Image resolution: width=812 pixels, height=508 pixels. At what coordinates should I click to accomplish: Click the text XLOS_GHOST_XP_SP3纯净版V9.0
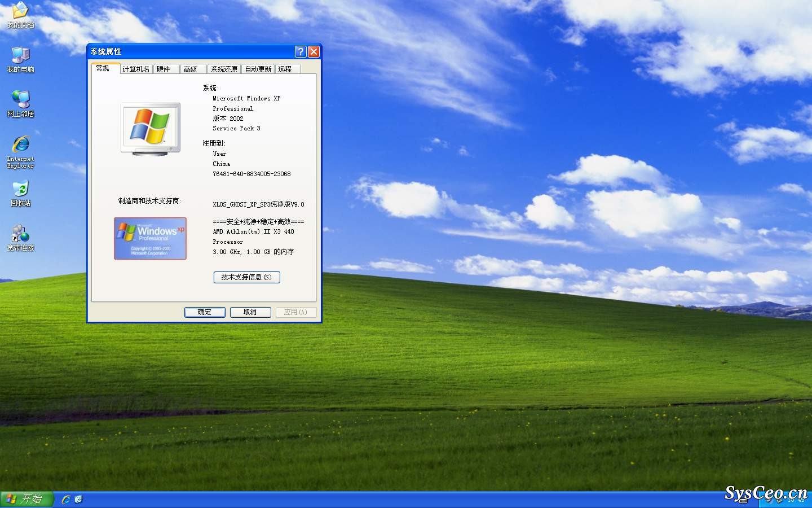[258, 204]
